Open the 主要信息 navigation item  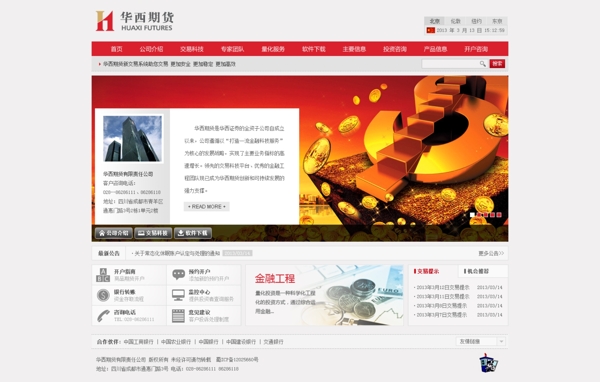[x=354, y=49]
